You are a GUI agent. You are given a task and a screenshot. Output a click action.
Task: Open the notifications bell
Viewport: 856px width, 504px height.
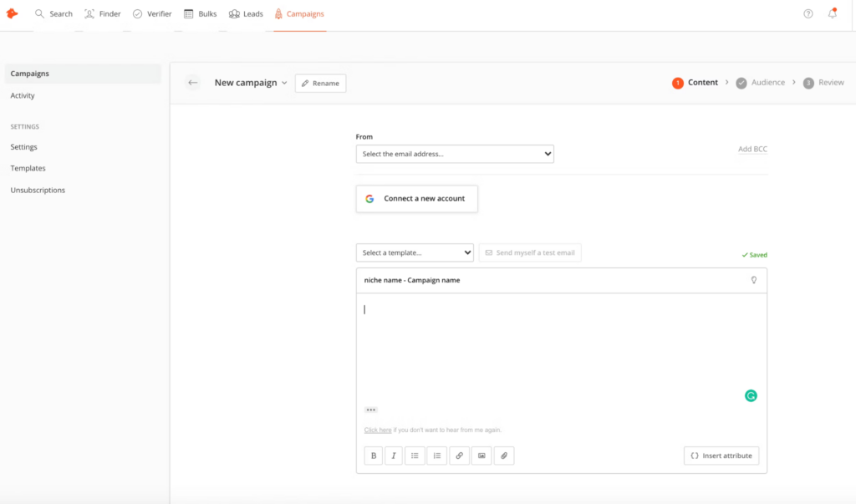pyautogui.click(x=832, y=13)
